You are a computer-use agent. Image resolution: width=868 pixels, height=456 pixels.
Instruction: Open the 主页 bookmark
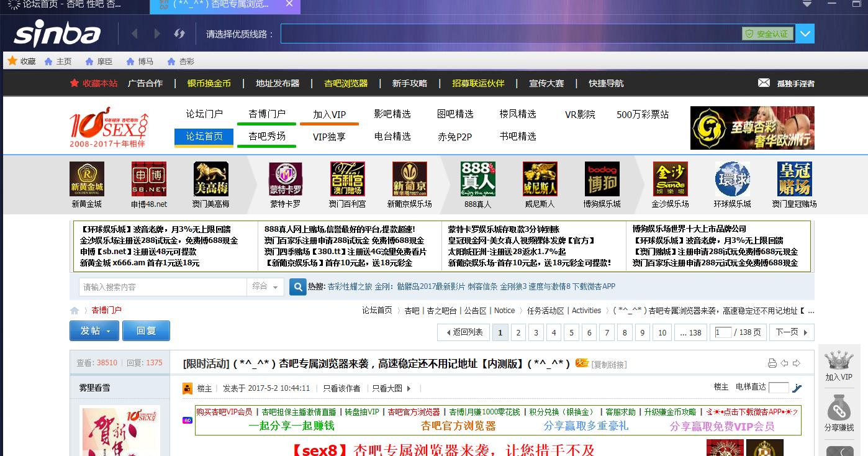tap(58, 62)
